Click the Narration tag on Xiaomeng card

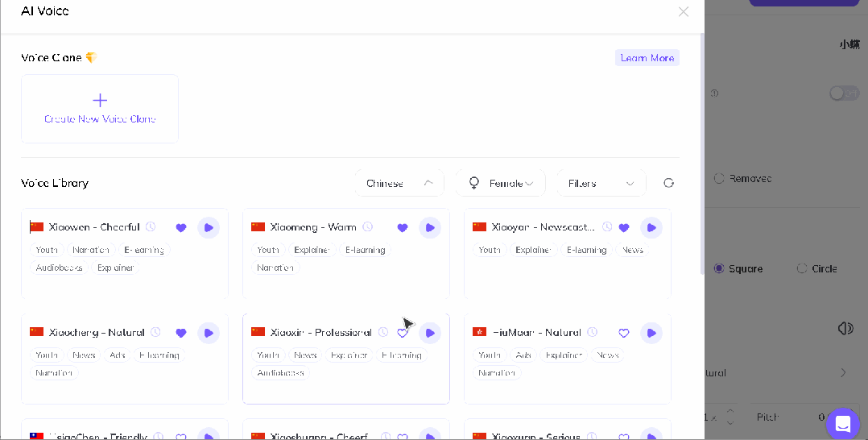[275, 268]
